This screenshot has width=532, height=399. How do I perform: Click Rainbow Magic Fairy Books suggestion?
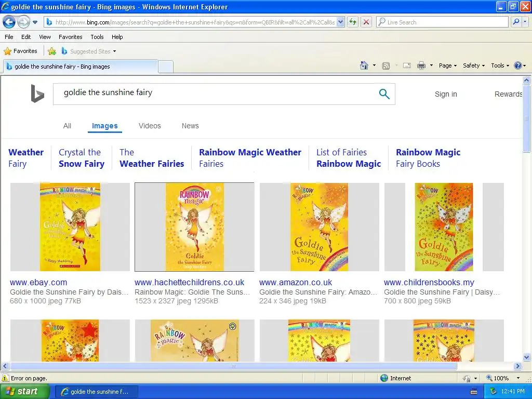pyautogui.click(x=428, y=158)
